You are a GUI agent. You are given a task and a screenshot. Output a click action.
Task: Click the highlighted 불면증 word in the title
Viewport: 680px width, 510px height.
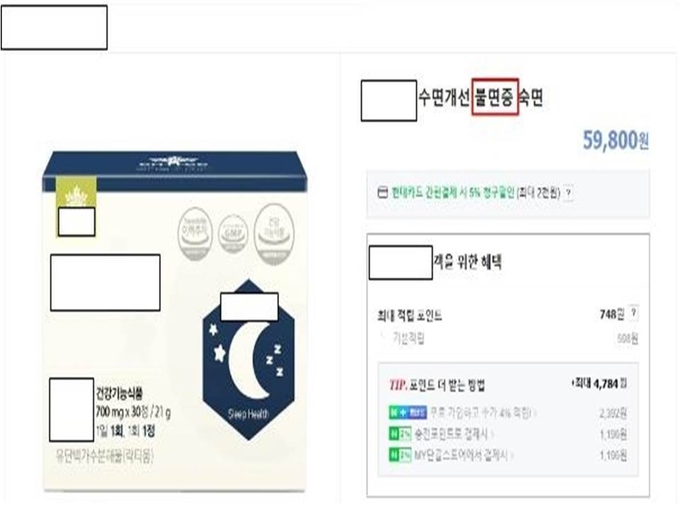pos(495,97)
